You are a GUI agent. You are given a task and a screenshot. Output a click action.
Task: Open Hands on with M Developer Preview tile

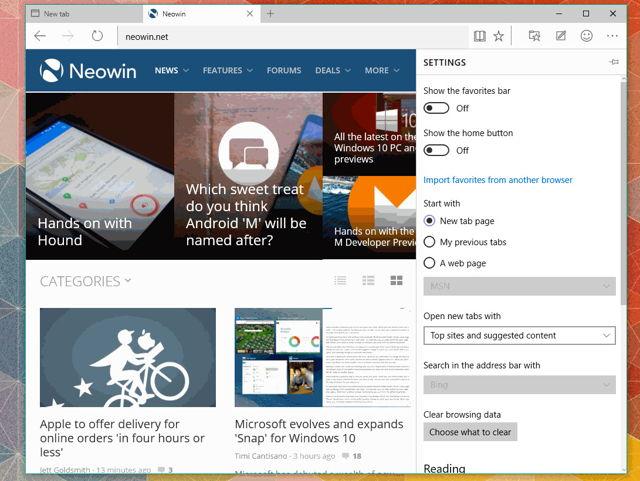tap(369, 218)
